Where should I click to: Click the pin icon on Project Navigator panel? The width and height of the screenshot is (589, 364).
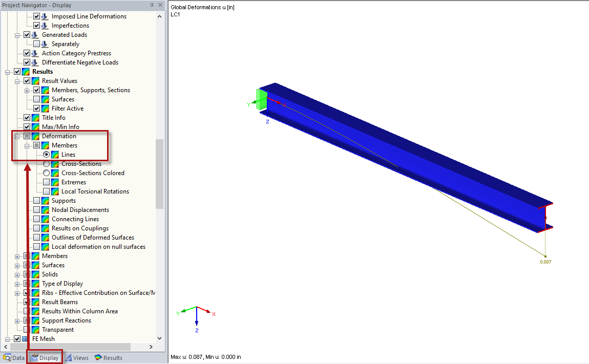(x=151, y=5)
